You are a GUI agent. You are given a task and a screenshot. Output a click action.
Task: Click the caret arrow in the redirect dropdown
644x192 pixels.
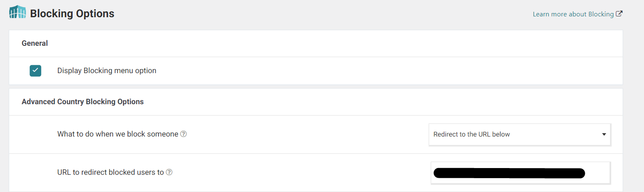point(604,134)
